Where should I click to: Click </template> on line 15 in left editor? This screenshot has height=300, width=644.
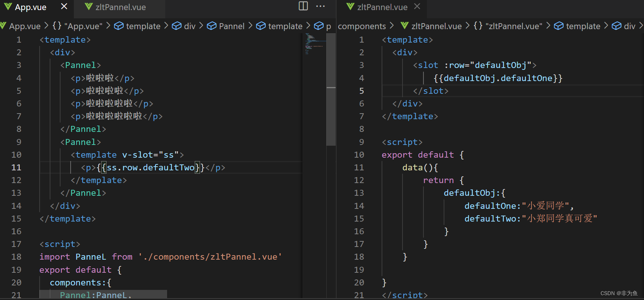68,219
